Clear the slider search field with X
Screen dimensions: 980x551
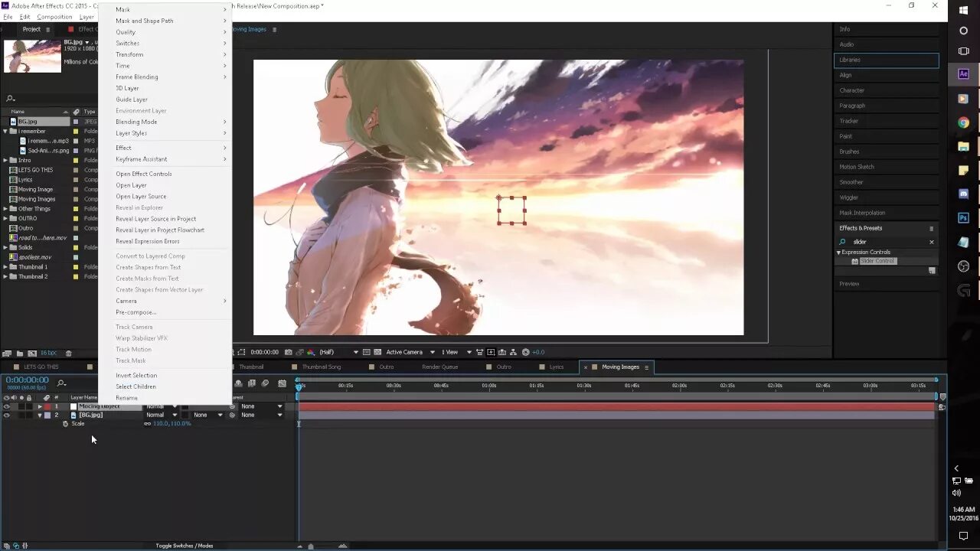(x=932, y=242)
